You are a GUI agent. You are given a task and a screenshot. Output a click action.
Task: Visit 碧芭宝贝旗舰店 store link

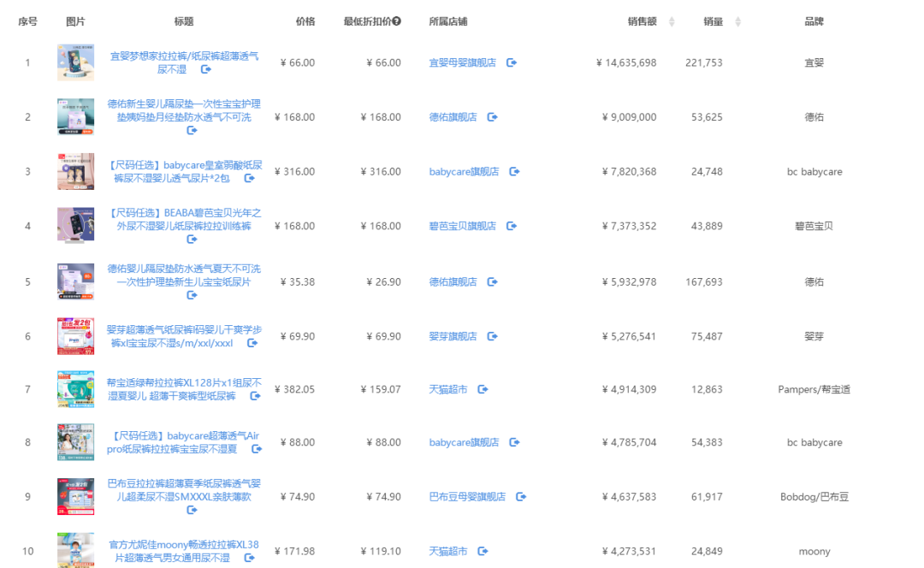[463, 226]
